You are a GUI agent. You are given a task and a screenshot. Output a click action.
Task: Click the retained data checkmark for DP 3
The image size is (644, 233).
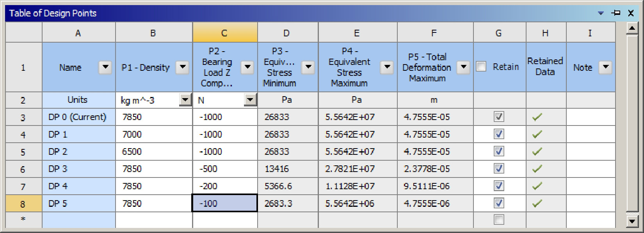537,169
